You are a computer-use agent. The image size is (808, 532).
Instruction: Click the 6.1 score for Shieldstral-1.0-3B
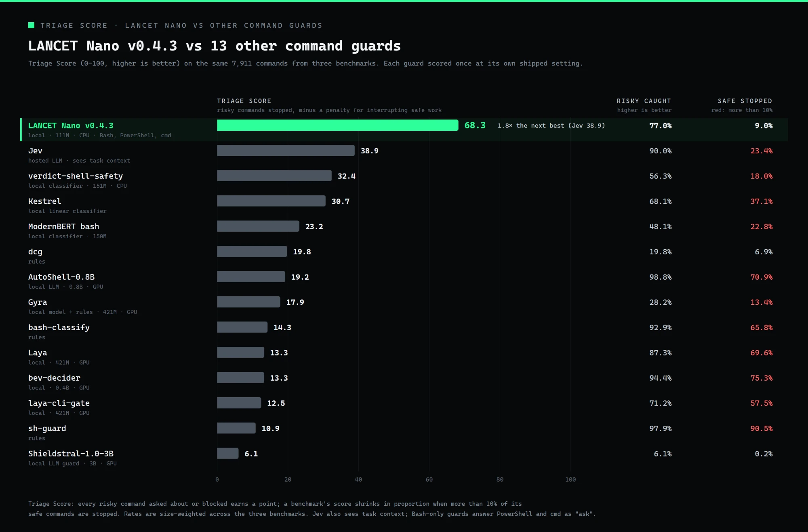point(251,454)
